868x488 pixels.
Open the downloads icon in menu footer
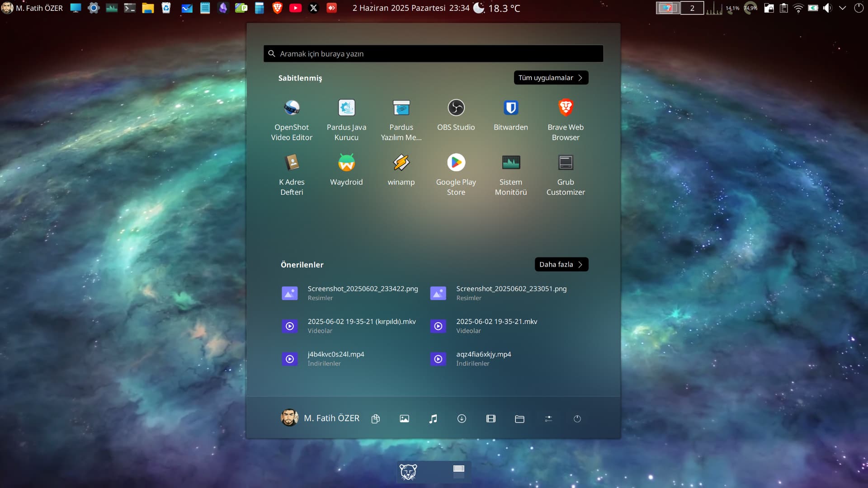coord(462,419)
